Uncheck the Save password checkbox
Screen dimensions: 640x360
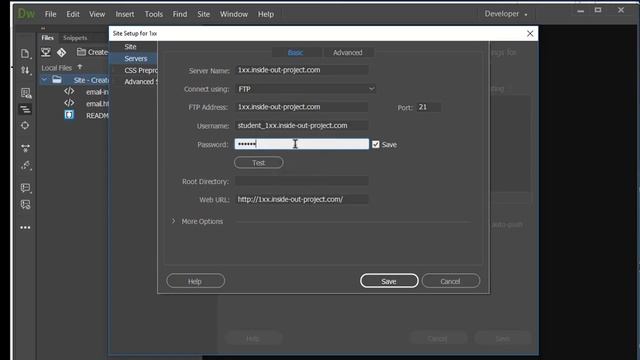376,144
